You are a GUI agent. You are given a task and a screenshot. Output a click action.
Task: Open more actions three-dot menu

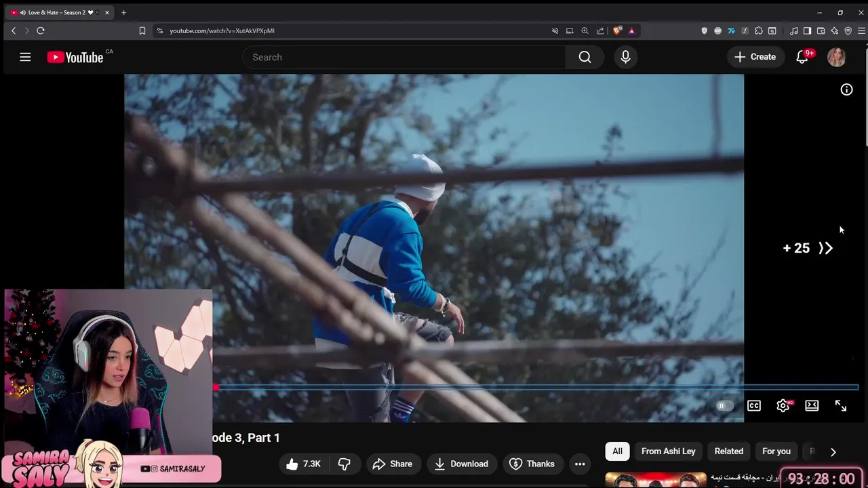pyautogui.click(x=580, y=464)
